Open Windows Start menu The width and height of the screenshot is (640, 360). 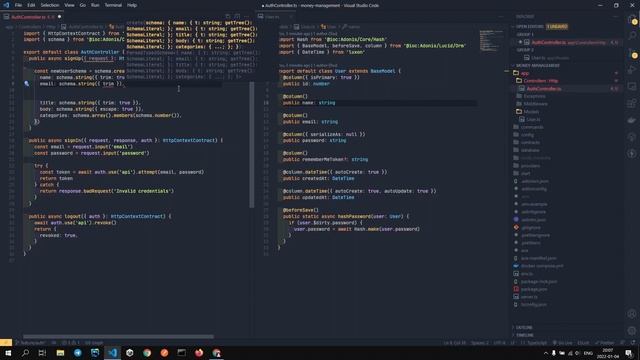click(8, 353)
